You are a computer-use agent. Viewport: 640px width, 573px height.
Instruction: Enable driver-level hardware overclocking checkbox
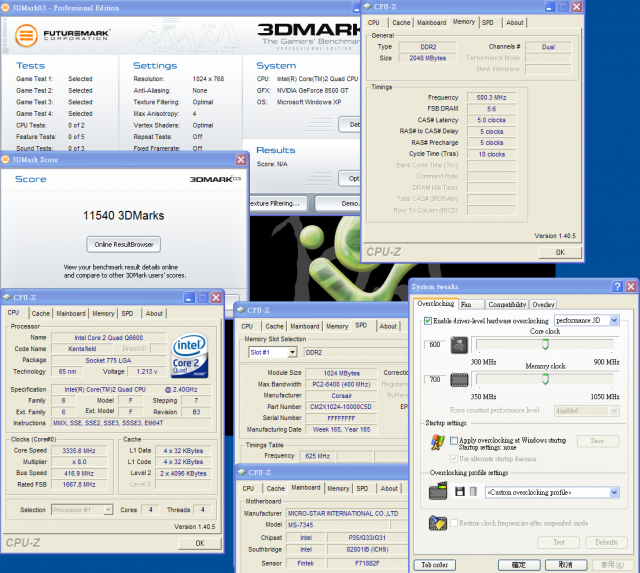(428, 321)
